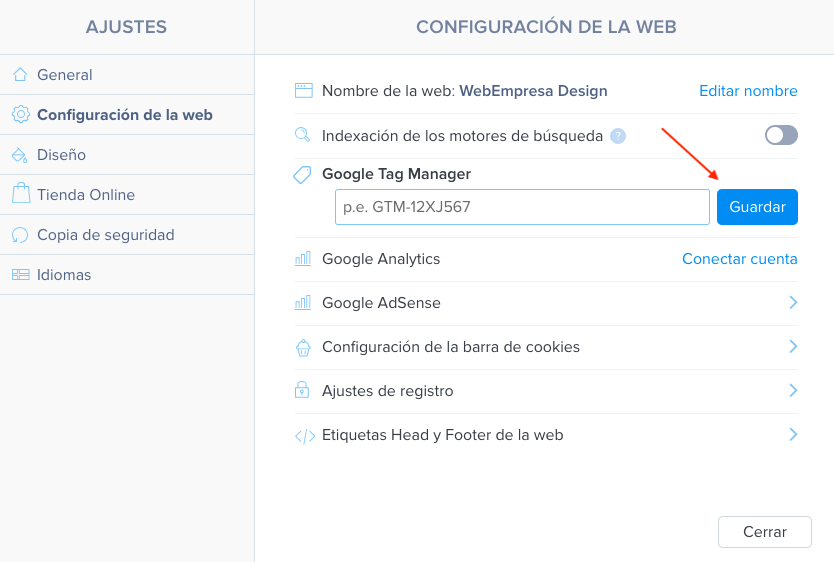Click the backup icon for Copia de seguridad
The height and width of the screenshot is (562, 834).
[20, 234]
